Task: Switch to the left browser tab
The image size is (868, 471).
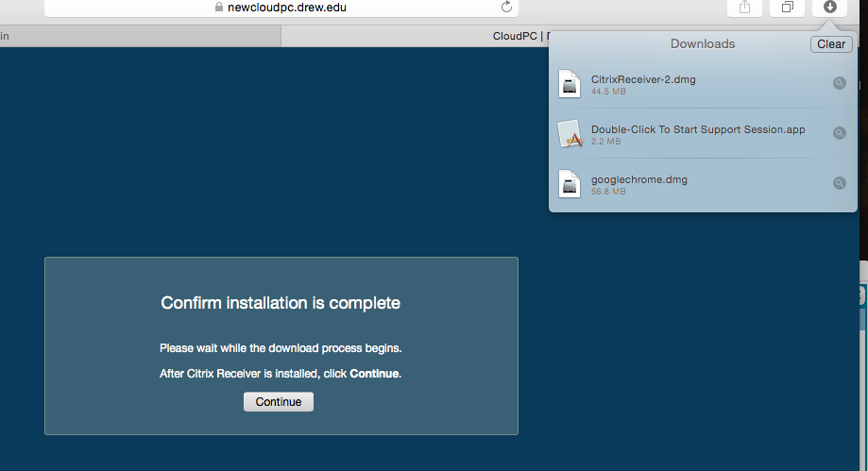Action: point(141,36)
